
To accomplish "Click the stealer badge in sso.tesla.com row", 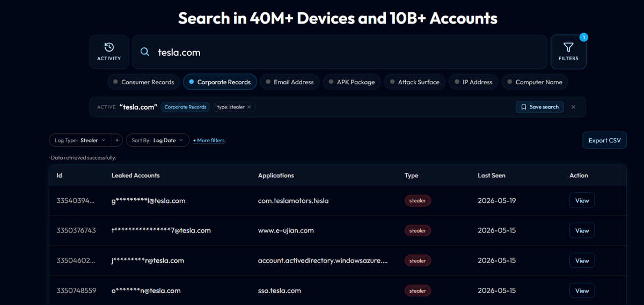I will coord(418,291).
